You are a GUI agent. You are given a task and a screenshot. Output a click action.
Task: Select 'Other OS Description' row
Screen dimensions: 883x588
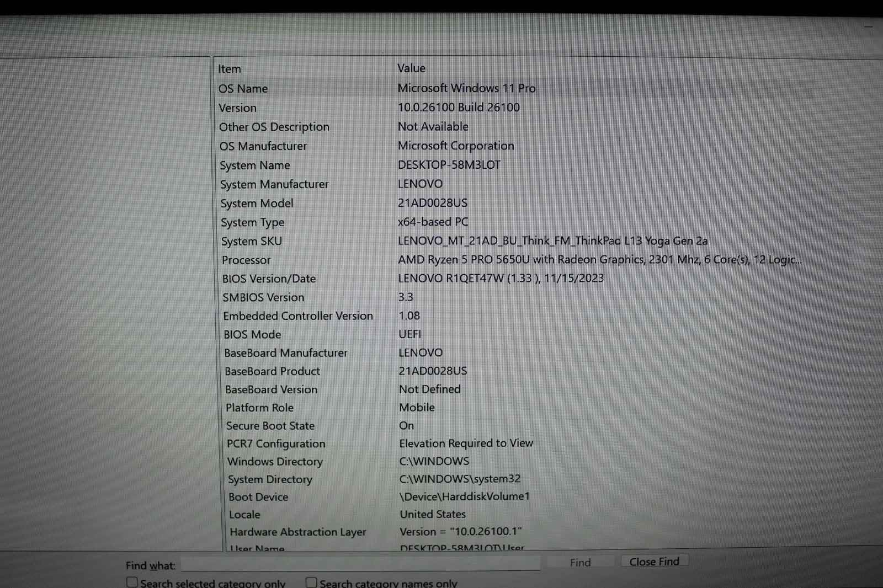click(x=274, y=127)
